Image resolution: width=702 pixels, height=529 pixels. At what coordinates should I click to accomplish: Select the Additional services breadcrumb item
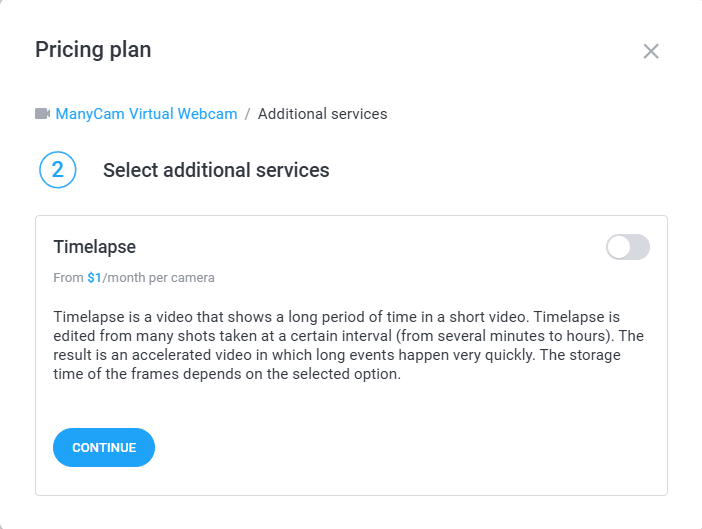tap(322, 114)
